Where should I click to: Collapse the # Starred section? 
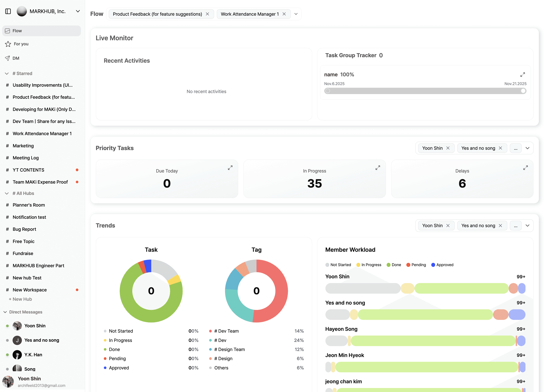coord(7,74)
